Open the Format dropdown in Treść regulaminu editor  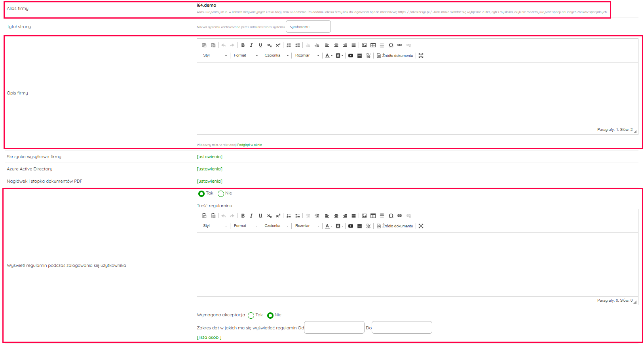coord(245,226)
